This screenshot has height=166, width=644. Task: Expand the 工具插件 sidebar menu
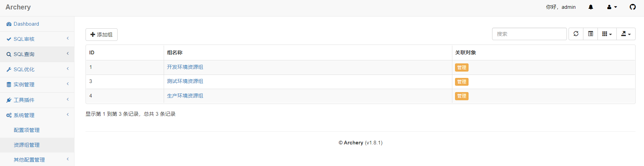[x=24, y=100]
